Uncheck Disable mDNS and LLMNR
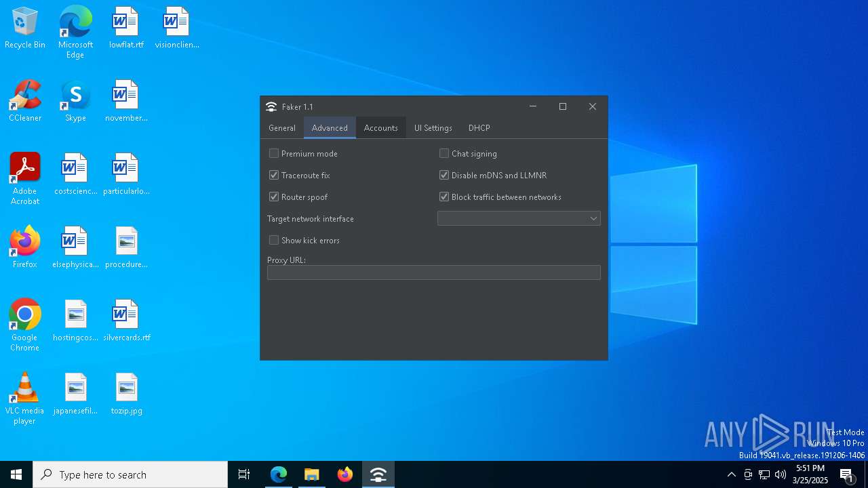The height and width of the screenshot is (488, 868). [x=444, y=176]
